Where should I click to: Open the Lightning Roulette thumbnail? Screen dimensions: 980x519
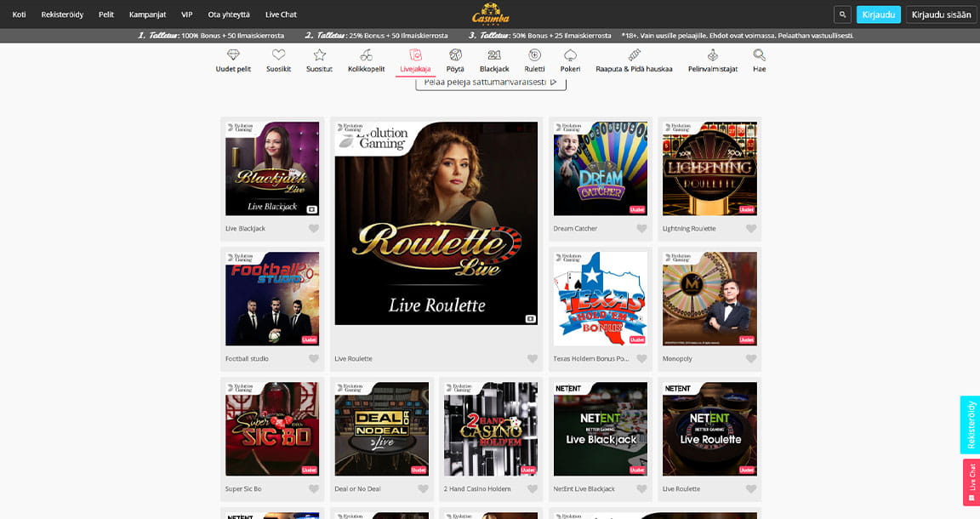point(709,168)
